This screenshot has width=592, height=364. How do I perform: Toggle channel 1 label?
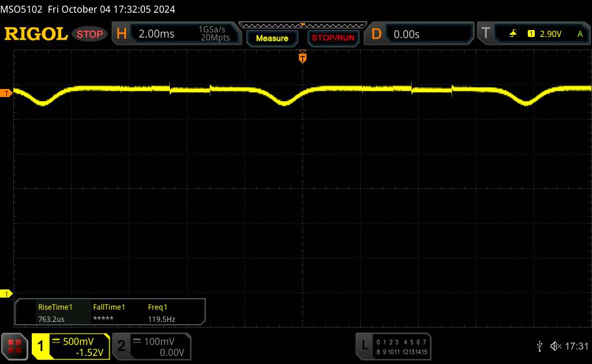click(x=40, y=346)
